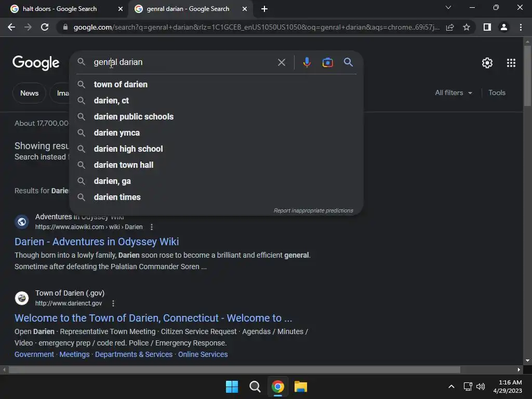Open Welcome to the Town of Darien link
Viewport: 532px width, 399px height.
click(153, 318)
